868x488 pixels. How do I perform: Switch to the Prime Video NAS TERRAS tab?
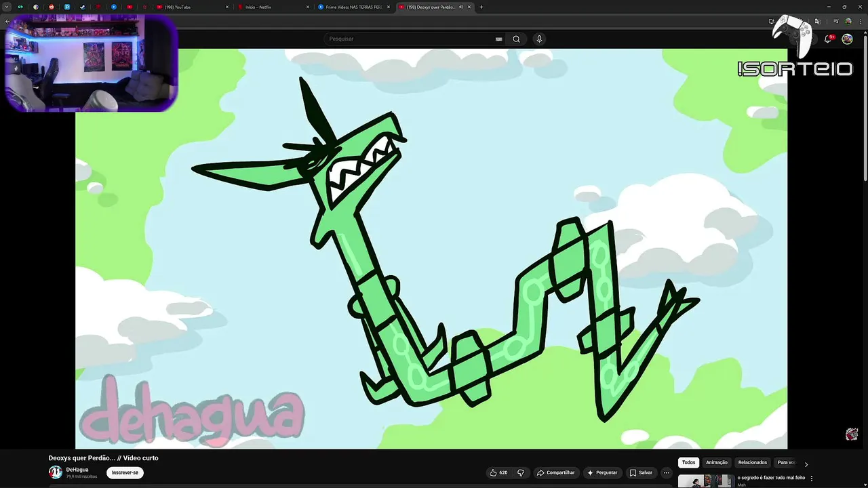point(353,7)
